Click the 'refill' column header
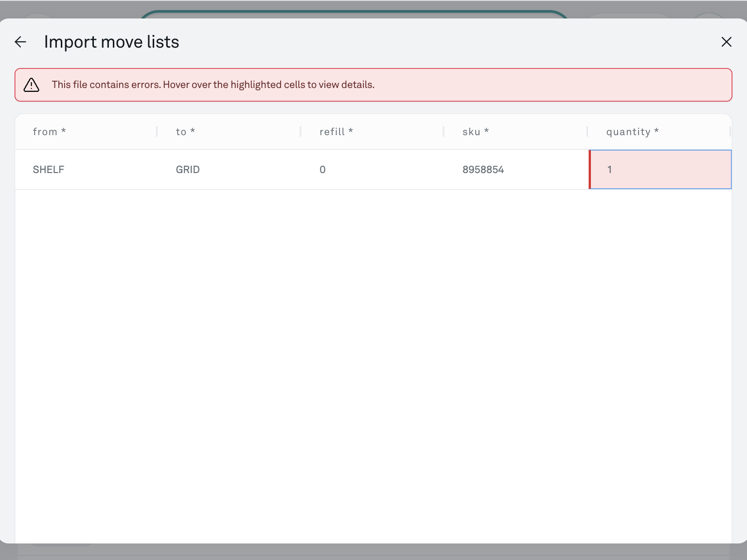The width and height of the screenshot is (747, 560). (336, 132)
